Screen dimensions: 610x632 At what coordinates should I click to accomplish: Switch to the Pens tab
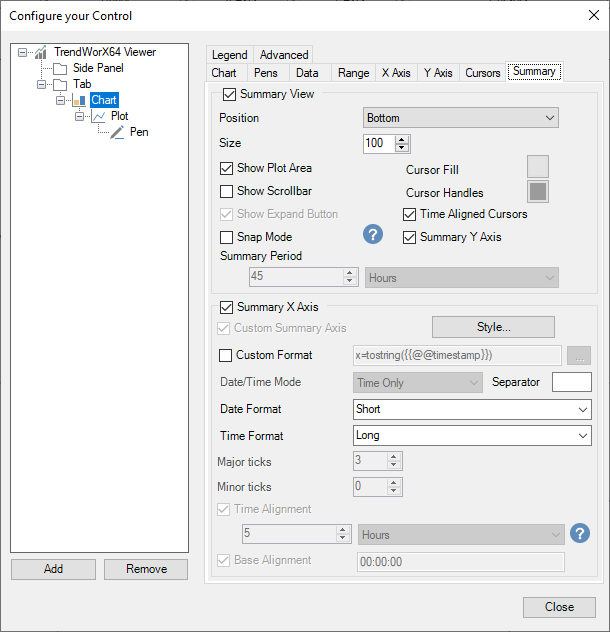[265, 73]
